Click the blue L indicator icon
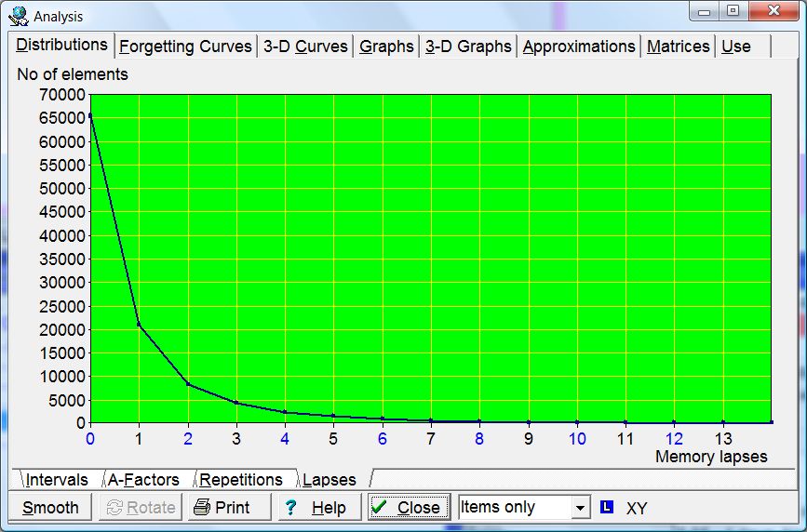807x532 pixels. pyautogui.click(x=607, y=507)
